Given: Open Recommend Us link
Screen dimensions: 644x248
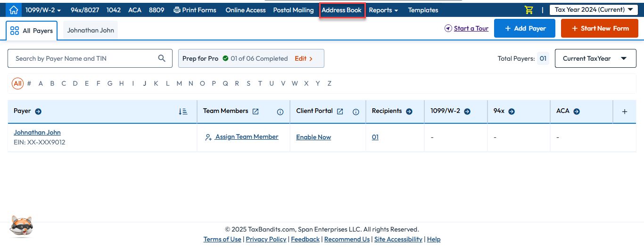Looking at the screenshot, I should [347, 239].
